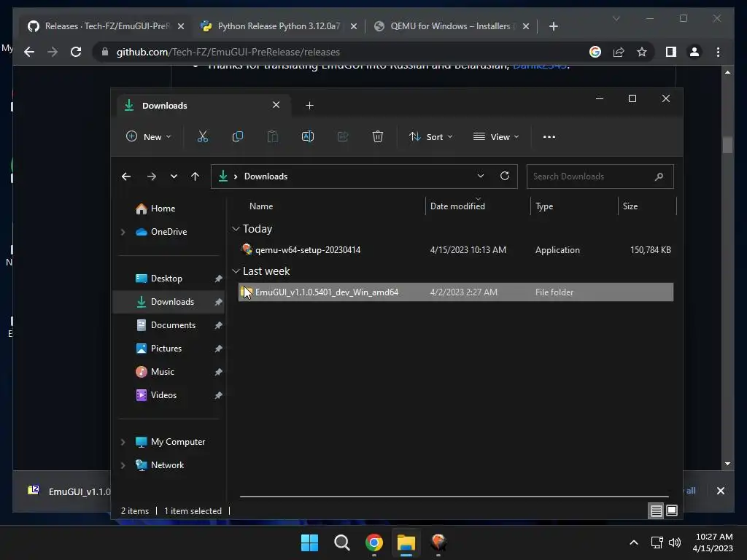Sort by the Date modified column header
Viewport: 747px width, 560px height.
click(x=457, y=206)
